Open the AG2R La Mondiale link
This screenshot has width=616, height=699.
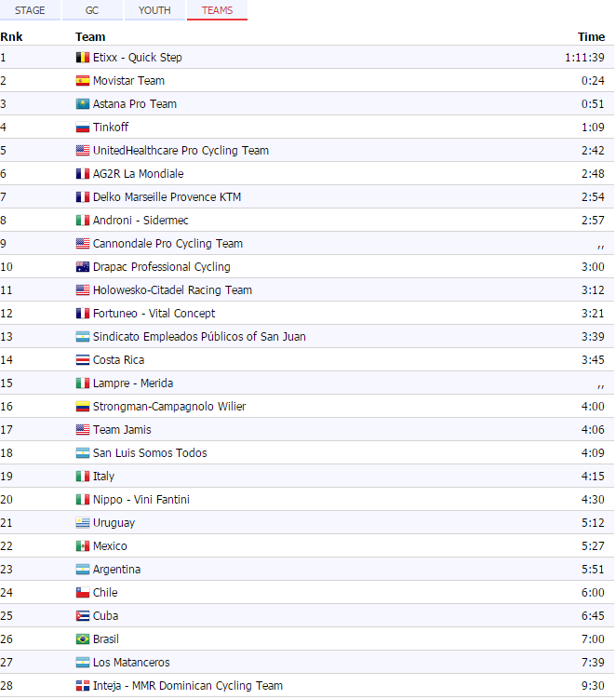[138, 173]
